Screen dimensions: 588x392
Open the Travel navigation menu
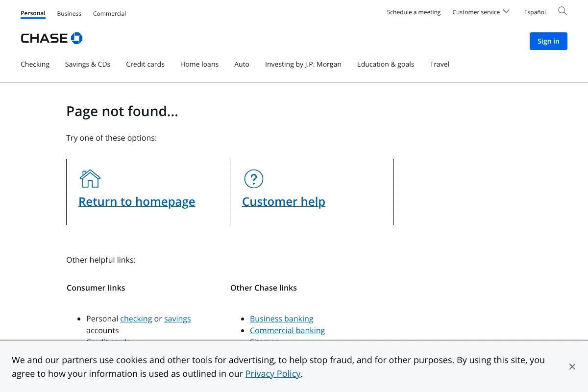[x=439, y=64]
